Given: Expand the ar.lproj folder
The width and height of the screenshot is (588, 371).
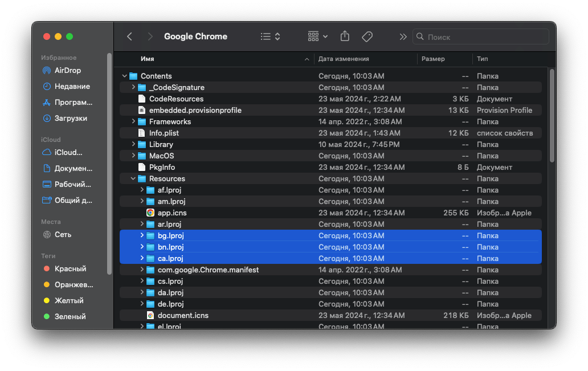Looking at the screenshot, I should click(x=142, y=224).
